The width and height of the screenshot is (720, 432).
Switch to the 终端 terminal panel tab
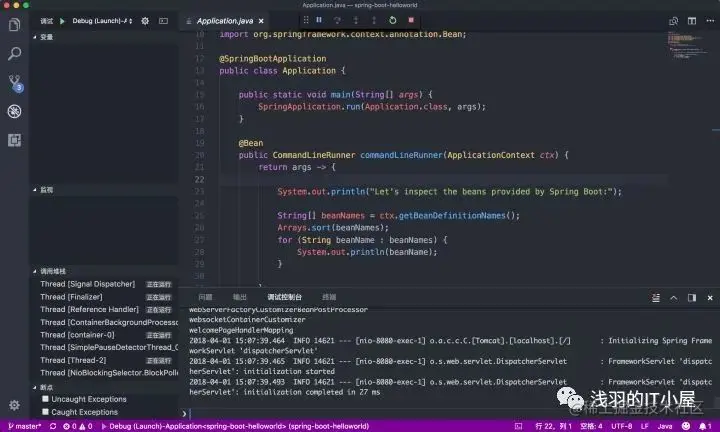click(329, 297)
